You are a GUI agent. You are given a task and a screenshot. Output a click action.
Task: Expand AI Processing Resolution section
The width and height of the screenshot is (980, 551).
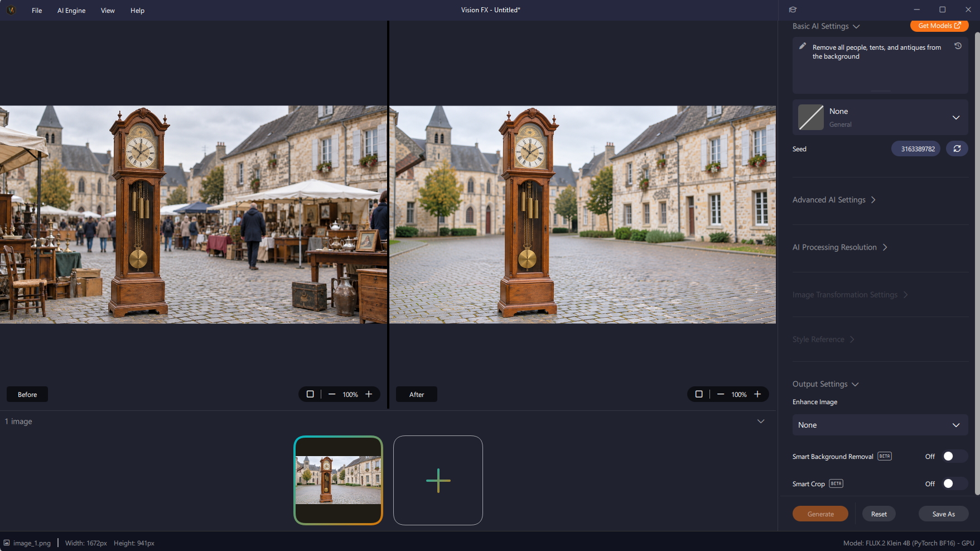click(x=839, y=247)
